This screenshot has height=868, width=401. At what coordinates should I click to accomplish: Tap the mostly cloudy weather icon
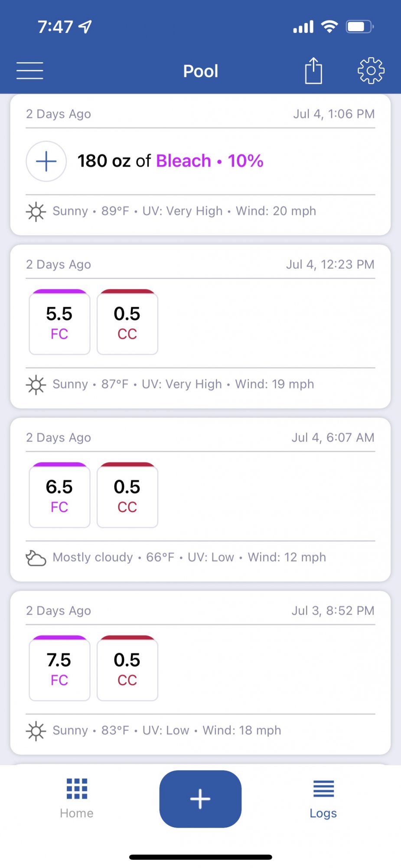[36, 558]
